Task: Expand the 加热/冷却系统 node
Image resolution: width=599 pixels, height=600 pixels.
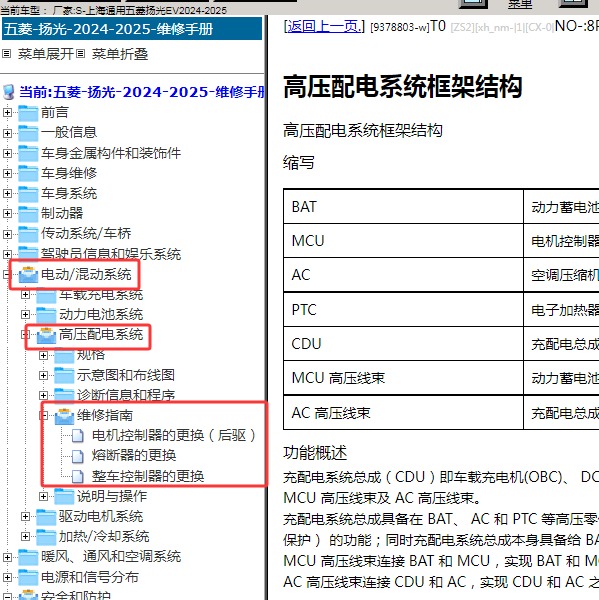Action: pos(25,536)
